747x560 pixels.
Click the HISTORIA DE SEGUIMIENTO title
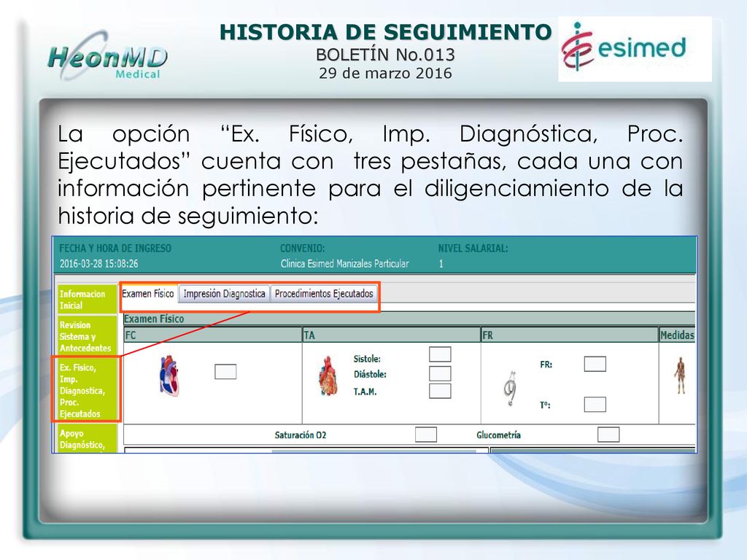[385, 32]
